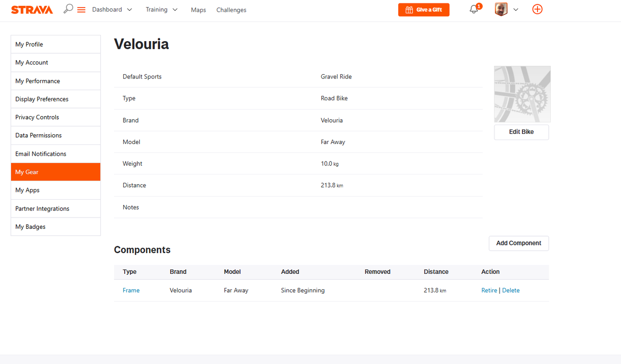Click the Velouria page heading
The width and height of the screenshot is (621, 364).
coord(141,44)
